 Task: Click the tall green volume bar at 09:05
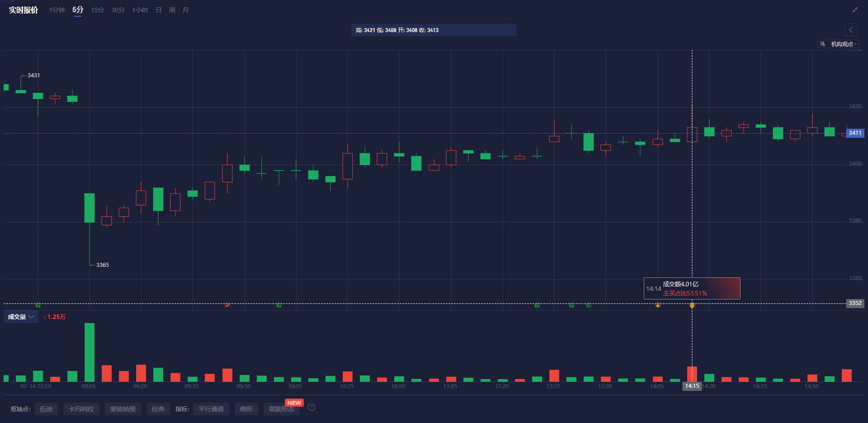pyautogui.click(x=90, y=352)
